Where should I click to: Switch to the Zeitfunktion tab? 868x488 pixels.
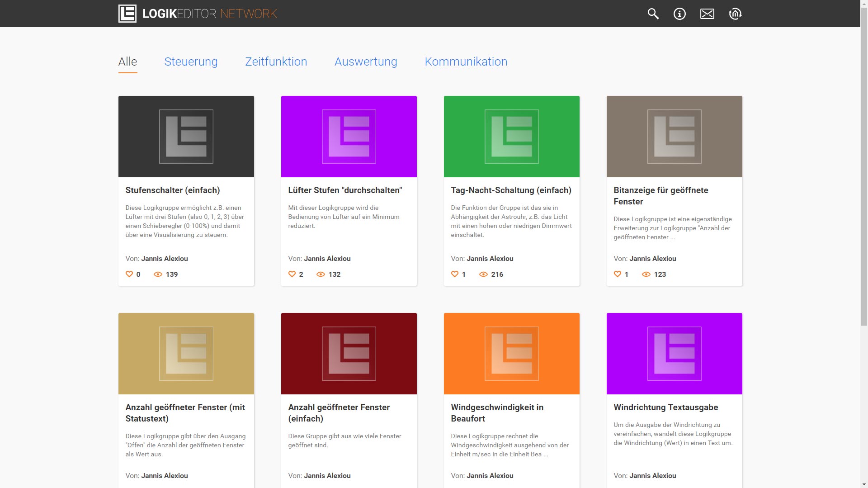pos(276,62)
